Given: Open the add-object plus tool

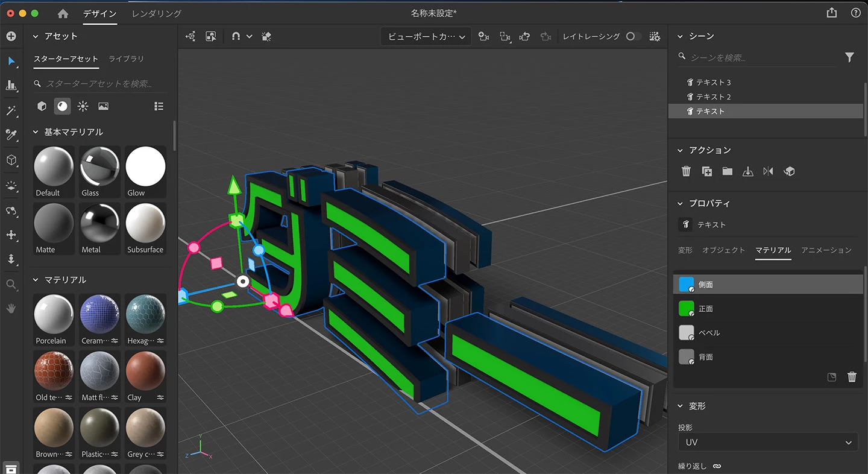Looking at the screenshot, I should click(x=11, y=36).
